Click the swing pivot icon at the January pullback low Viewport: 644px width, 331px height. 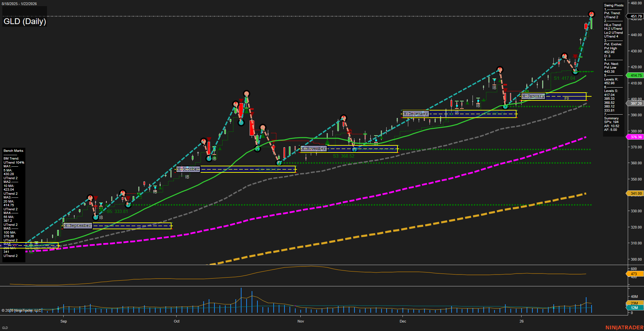575,72
